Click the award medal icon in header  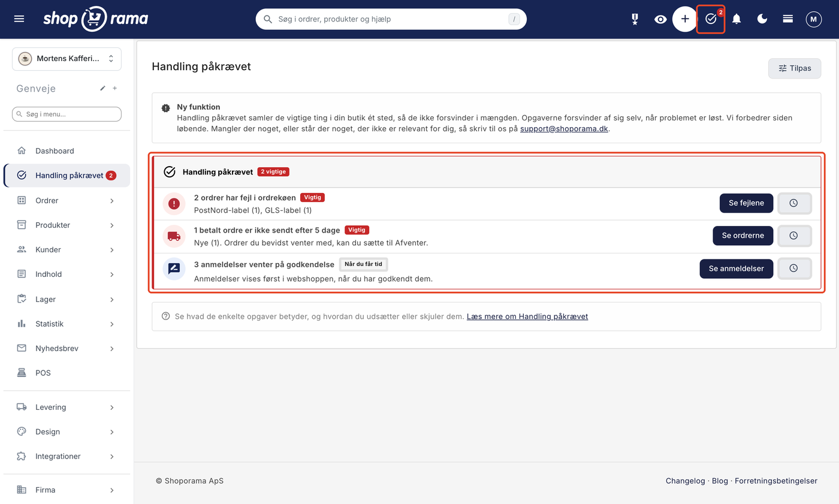pos(635,19)
